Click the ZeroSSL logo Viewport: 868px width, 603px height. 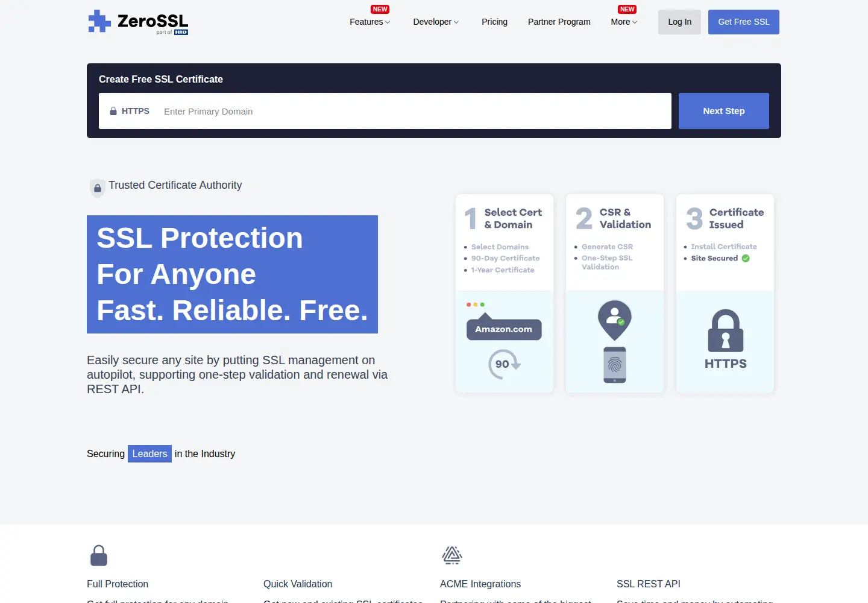[138, 22]
